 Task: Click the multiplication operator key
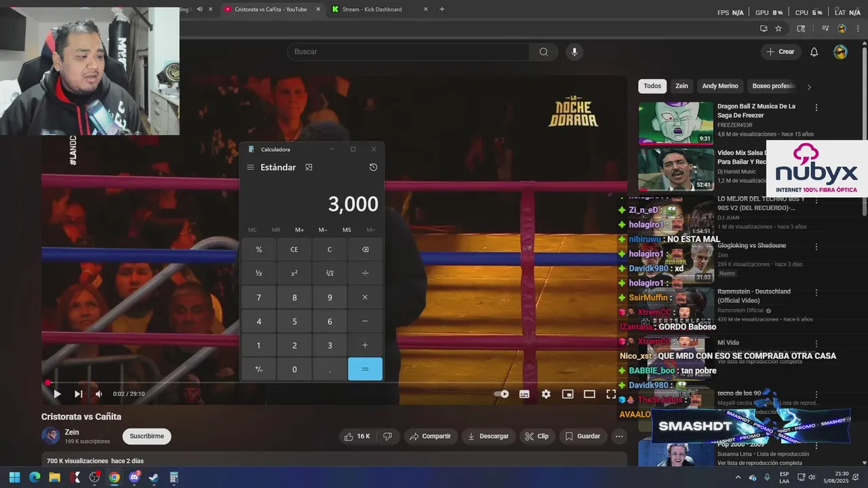tap(366, 298)
